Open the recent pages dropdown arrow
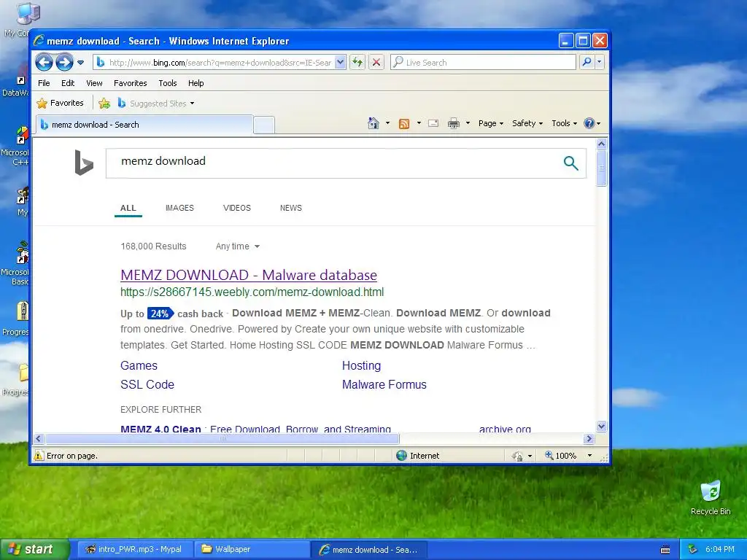 [x=80, y=63]
